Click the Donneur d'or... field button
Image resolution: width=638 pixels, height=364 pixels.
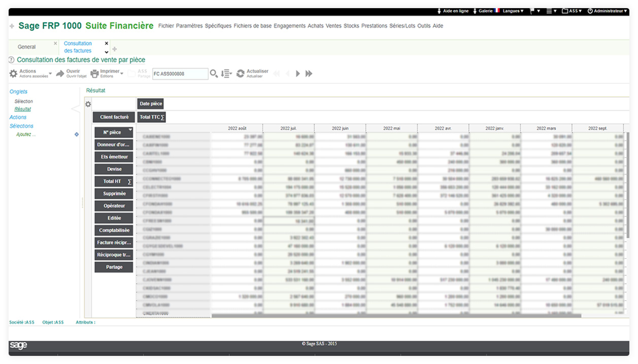pos(114,145)
